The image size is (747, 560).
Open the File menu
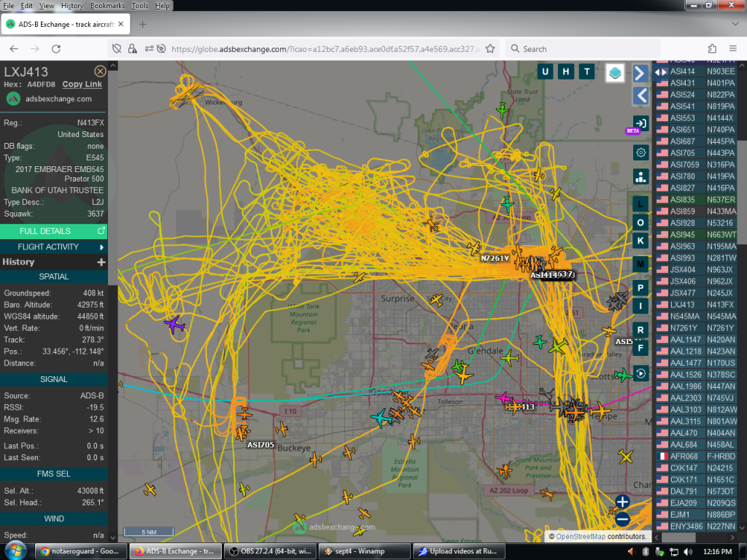click(9, 6)
